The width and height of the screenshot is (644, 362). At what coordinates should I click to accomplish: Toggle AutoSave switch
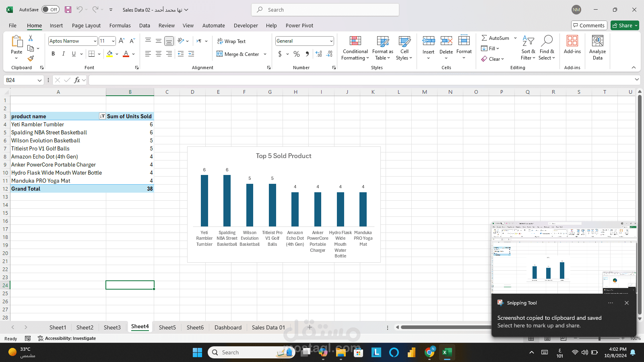coord(50,10)
